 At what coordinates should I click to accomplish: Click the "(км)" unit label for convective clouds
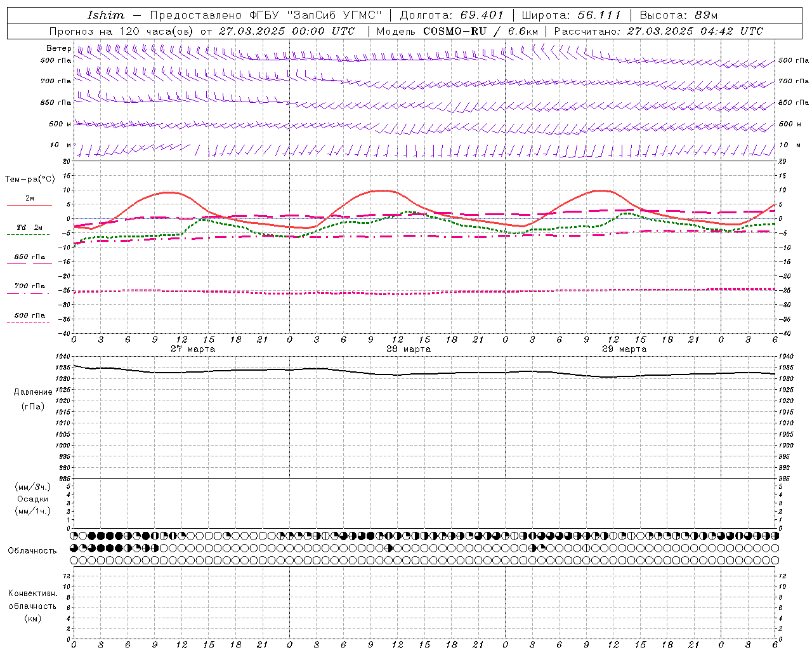[x=33, y=618]
